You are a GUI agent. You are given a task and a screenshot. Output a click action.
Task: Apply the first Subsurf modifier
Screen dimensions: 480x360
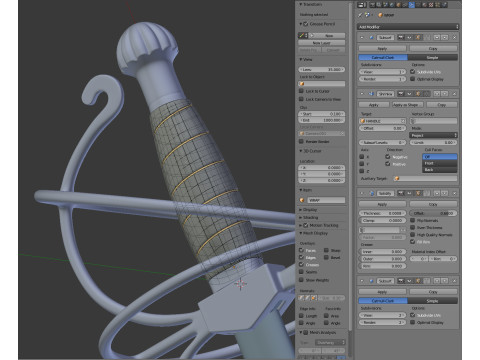[x=383, y=49]
